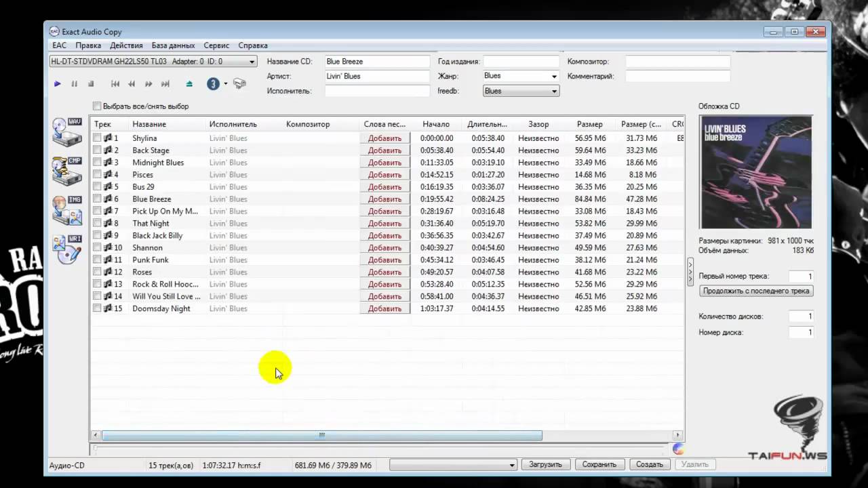Rewind using the double left arrows

132,84
